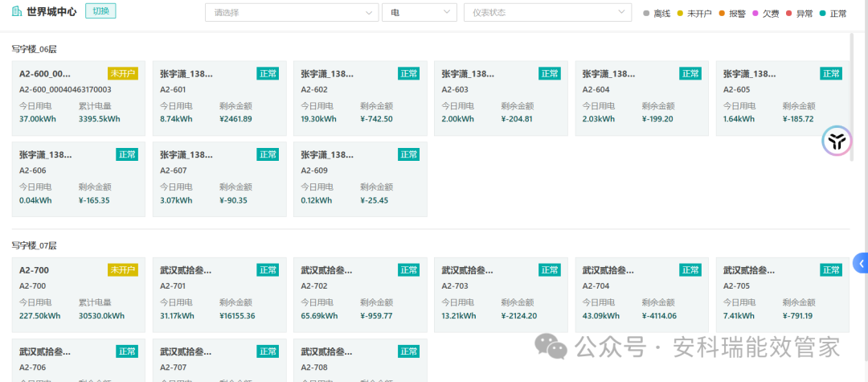Click the ¥16155.36 balance value
Viewport: 868px width, 382px height.
point(237,316)
